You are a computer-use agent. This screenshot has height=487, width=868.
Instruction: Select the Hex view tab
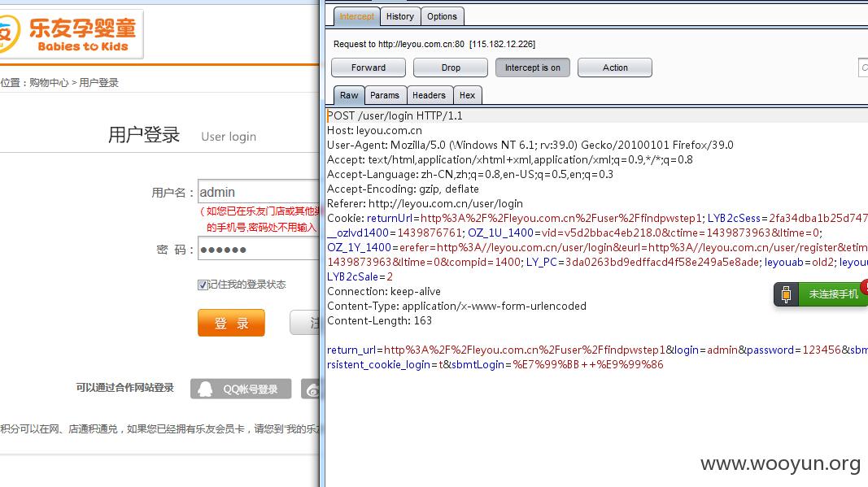tap(467, 95)
